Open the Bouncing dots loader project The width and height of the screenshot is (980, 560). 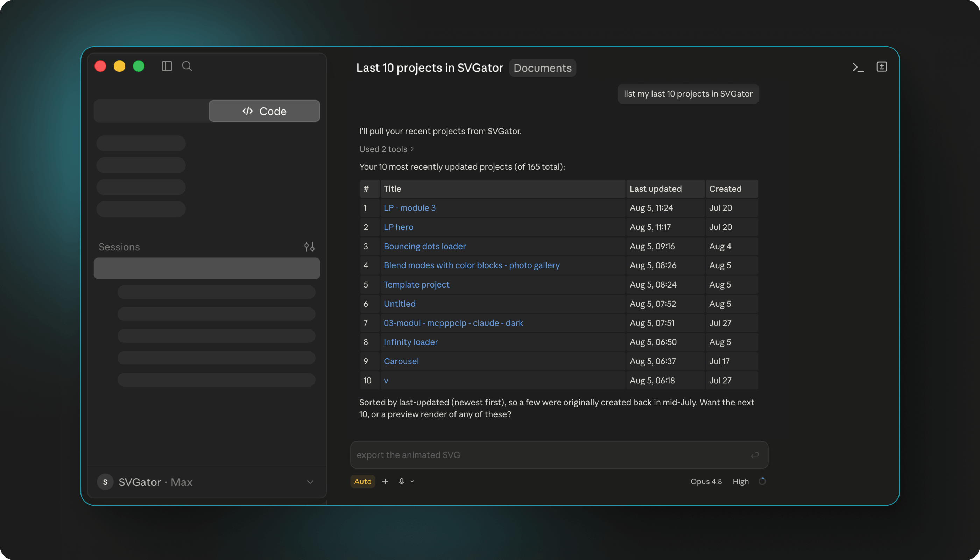click(425, 247)
